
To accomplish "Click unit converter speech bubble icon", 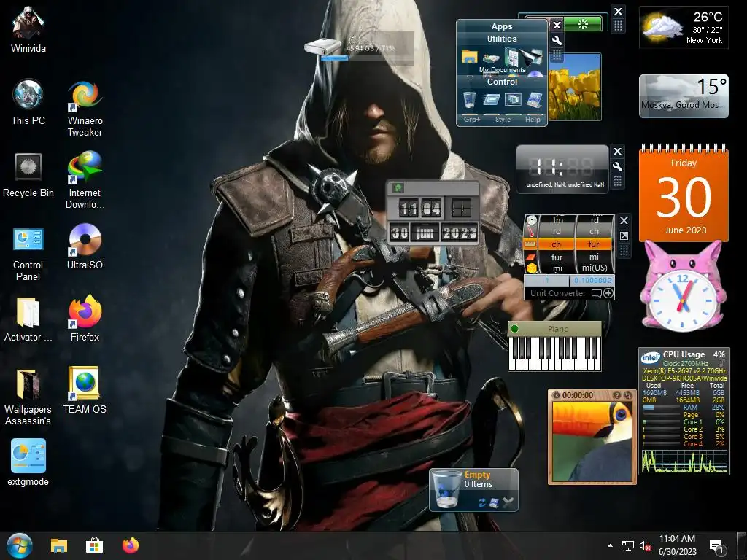I will (597, 293).
